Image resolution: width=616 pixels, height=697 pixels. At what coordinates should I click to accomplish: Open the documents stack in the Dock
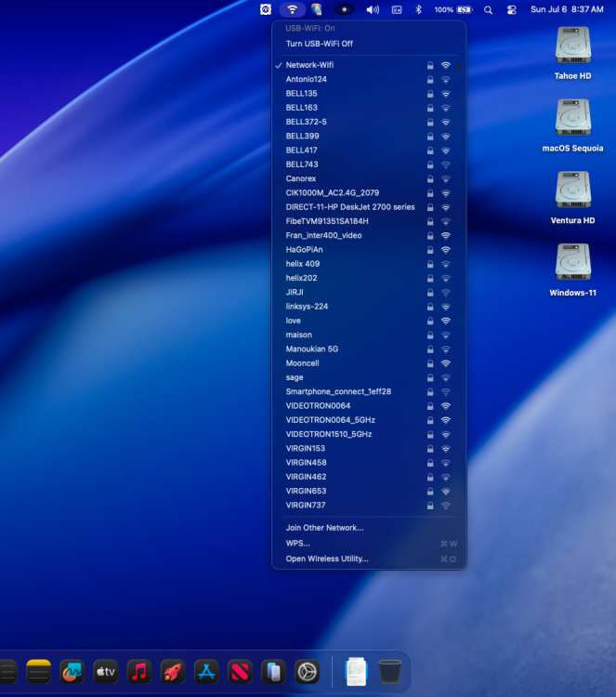click(356, 671)
